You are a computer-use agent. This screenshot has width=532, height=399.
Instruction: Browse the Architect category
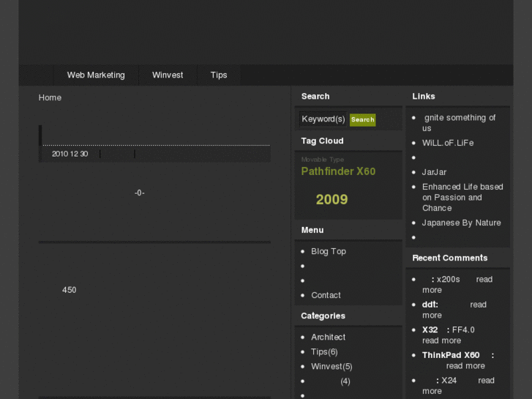point(328,337)
